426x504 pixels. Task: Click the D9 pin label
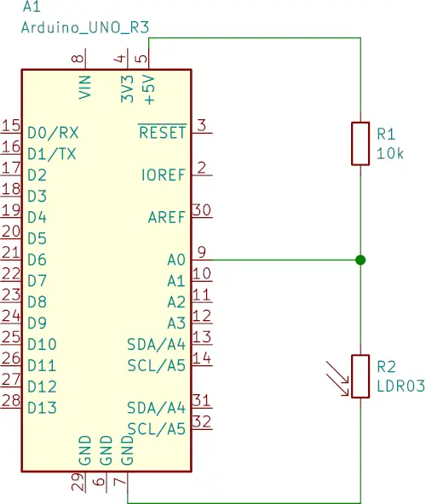click(x=37, y=323)
